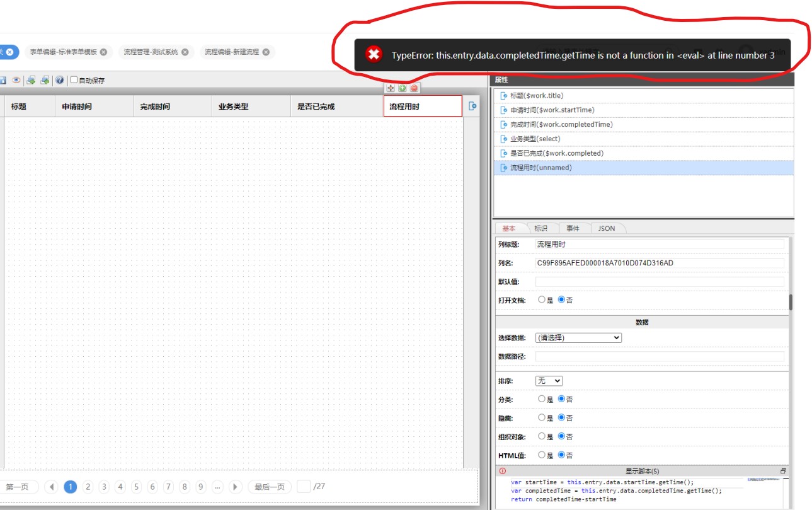Select the 流程用时 column header
This screenshot has height=510, width=812.
[x=423, y=107]
